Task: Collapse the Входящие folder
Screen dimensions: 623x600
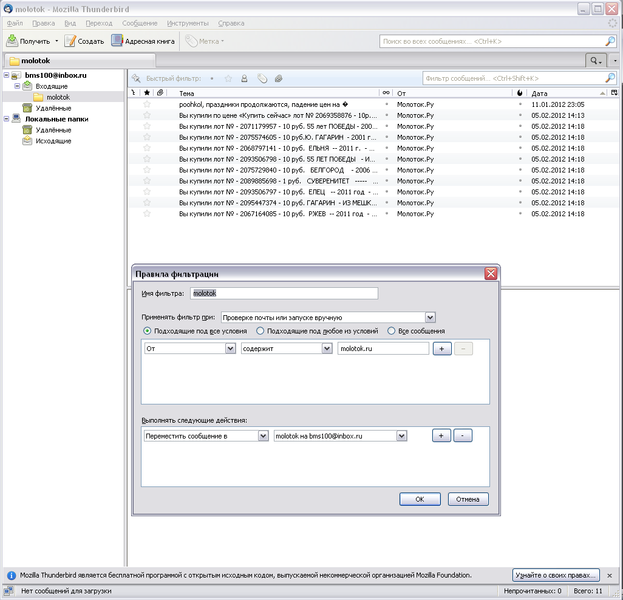Action: click(x=17, y=86)
